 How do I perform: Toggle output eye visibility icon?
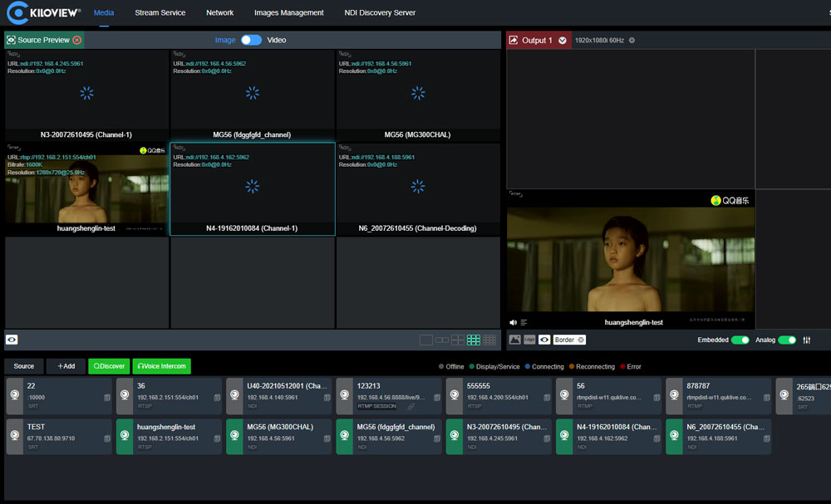click(544, 340)
